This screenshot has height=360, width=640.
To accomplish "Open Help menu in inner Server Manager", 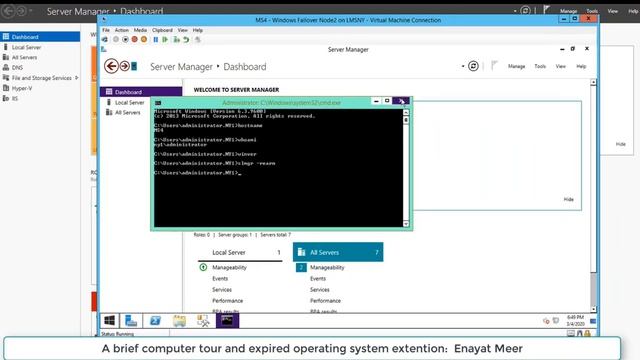I will tap(581, 66).
